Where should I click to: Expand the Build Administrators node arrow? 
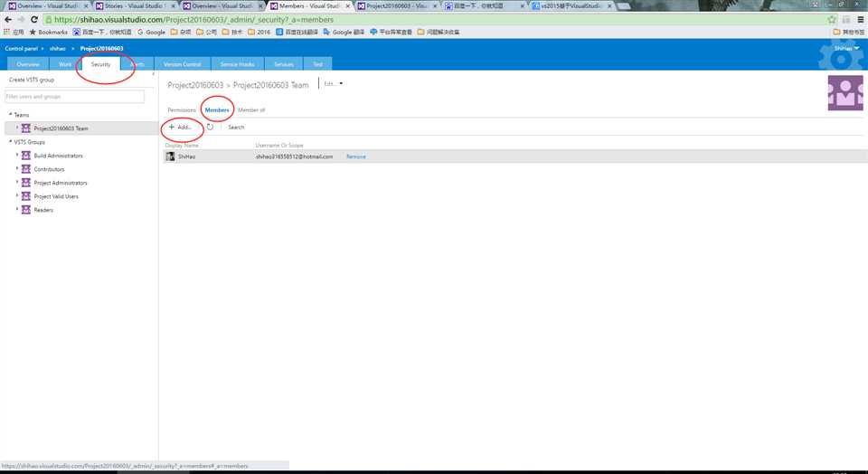[16, 155]
